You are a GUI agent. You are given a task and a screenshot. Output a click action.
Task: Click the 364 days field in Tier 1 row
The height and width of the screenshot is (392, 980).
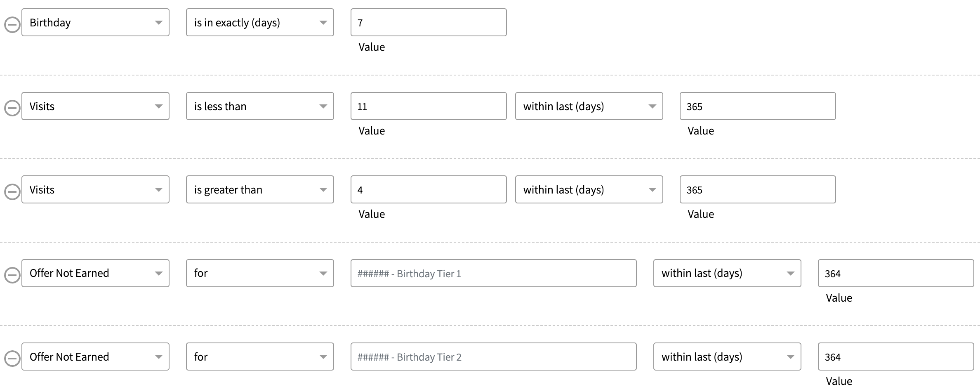coord(896,273)
